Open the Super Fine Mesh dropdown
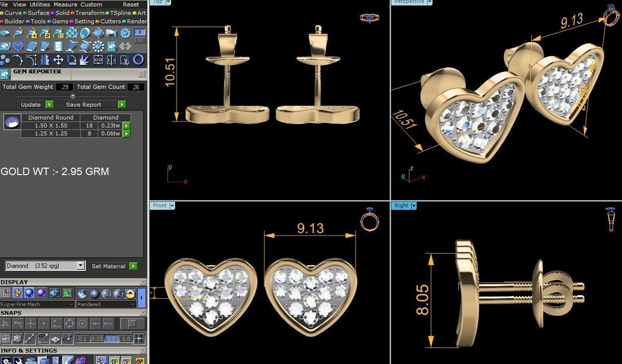 click(x=37, y=304)
